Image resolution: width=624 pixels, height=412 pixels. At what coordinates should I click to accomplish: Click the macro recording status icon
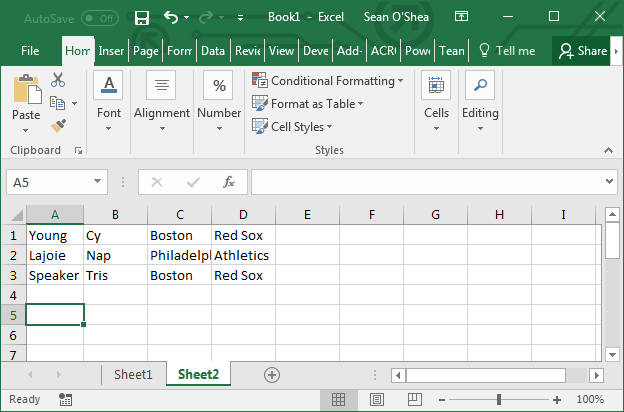pyautogui.click(x=65, y=399)
